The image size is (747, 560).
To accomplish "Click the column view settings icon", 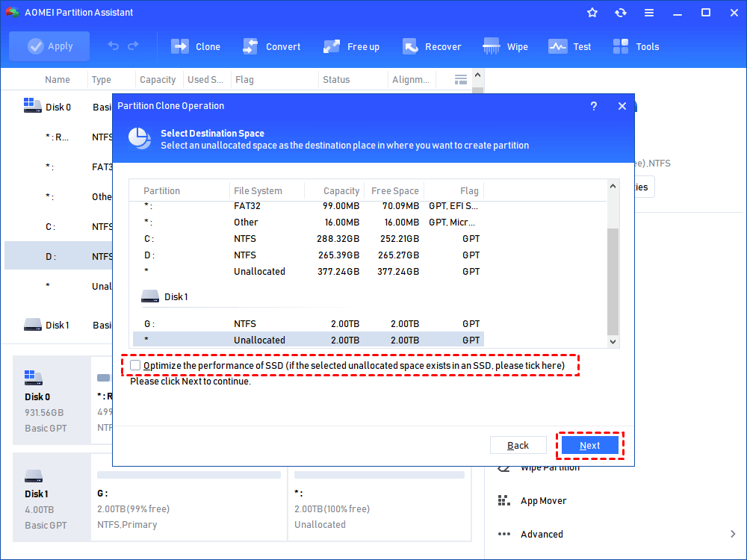I will click(461, 80).
